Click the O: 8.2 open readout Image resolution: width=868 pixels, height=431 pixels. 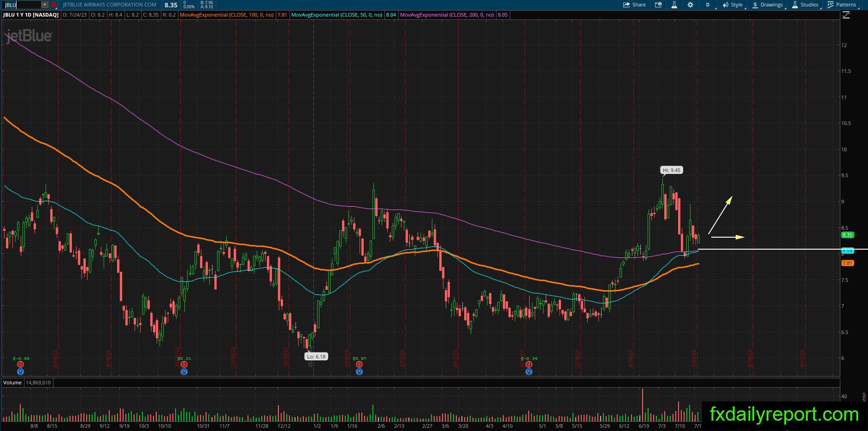click(x=98, y=15)
